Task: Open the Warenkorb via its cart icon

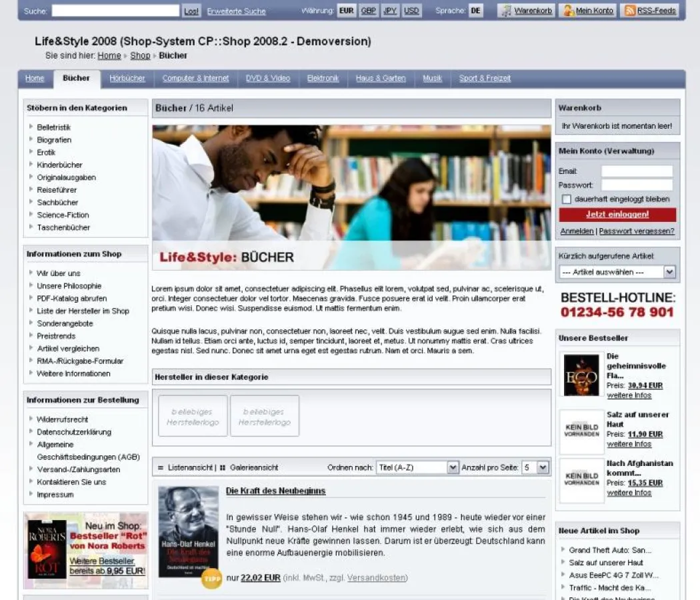Action: [x=507, y=11]
